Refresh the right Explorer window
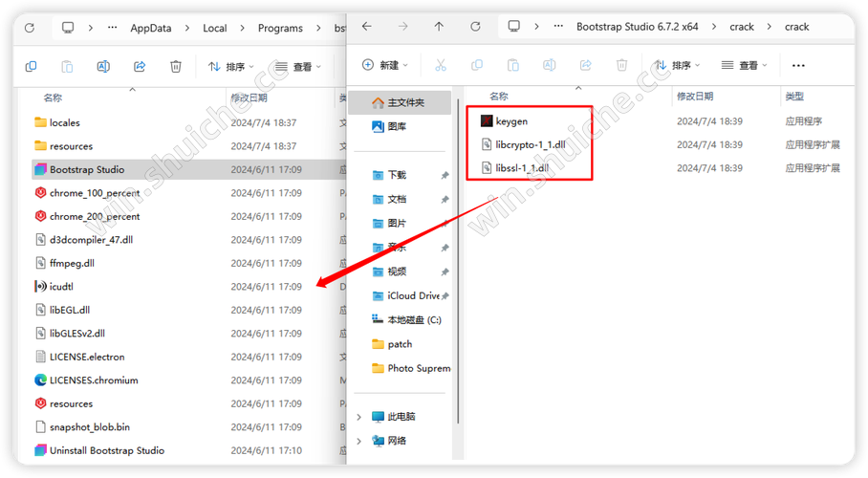The width and height of the screenshot is (868, 478). (x=475, y=26)
